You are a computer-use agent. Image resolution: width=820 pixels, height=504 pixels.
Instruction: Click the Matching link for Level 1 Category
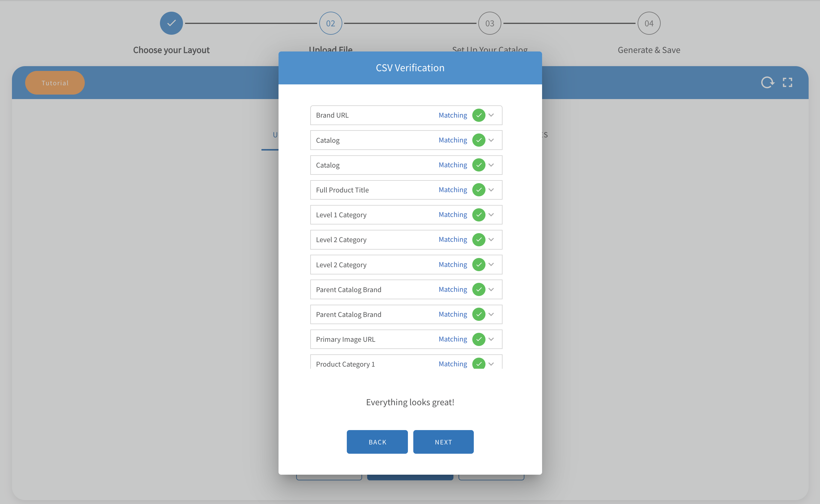pos(453,215)
